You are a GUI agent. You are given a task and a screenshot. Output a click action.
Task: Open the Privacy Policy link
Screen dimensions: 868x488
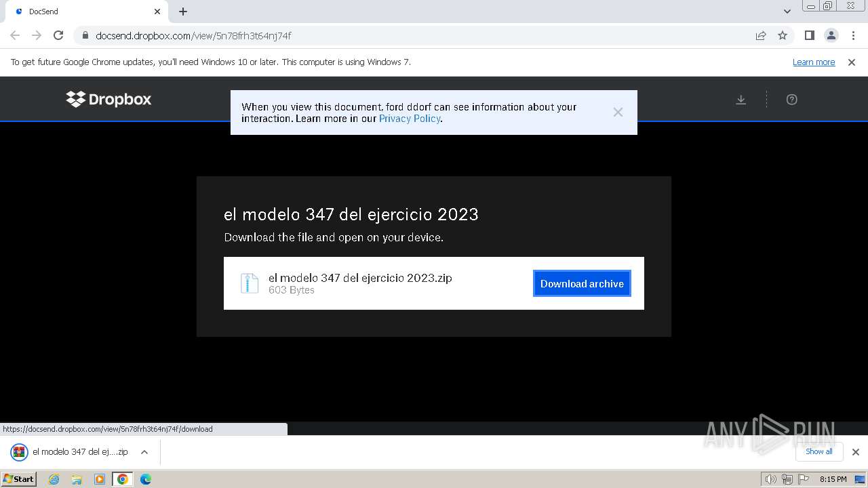coord(410,119)
